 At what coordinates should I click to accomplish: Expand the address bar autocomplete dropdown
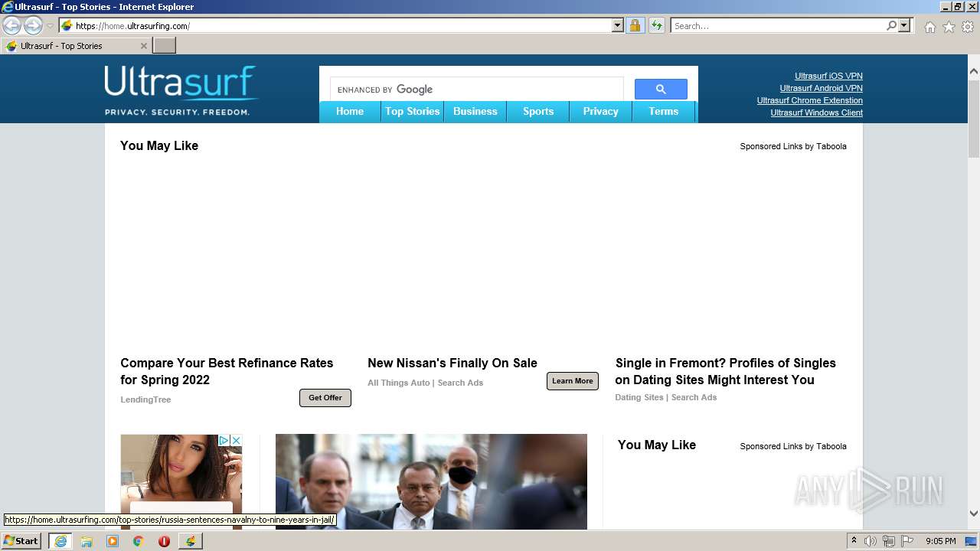click(x=618, y=26)
